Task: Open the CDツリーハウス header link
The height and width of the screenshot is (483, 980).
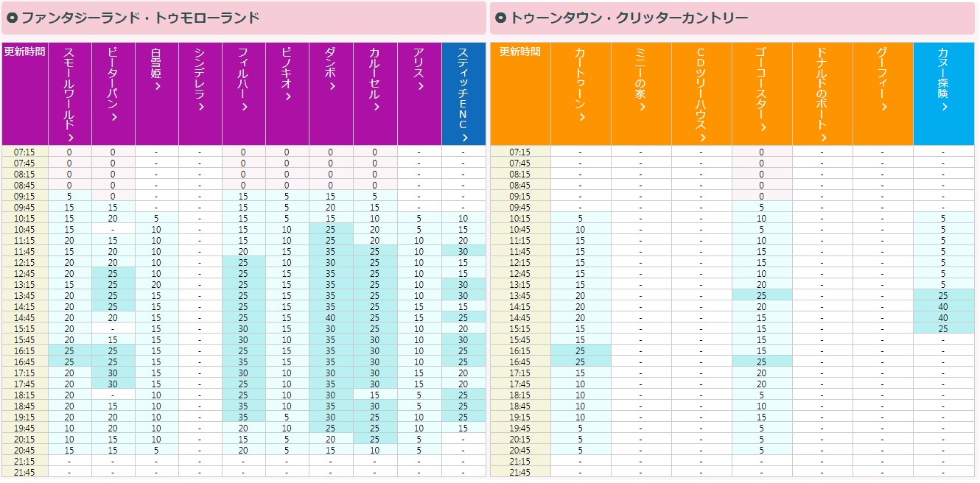Action: tap(701, 94)
